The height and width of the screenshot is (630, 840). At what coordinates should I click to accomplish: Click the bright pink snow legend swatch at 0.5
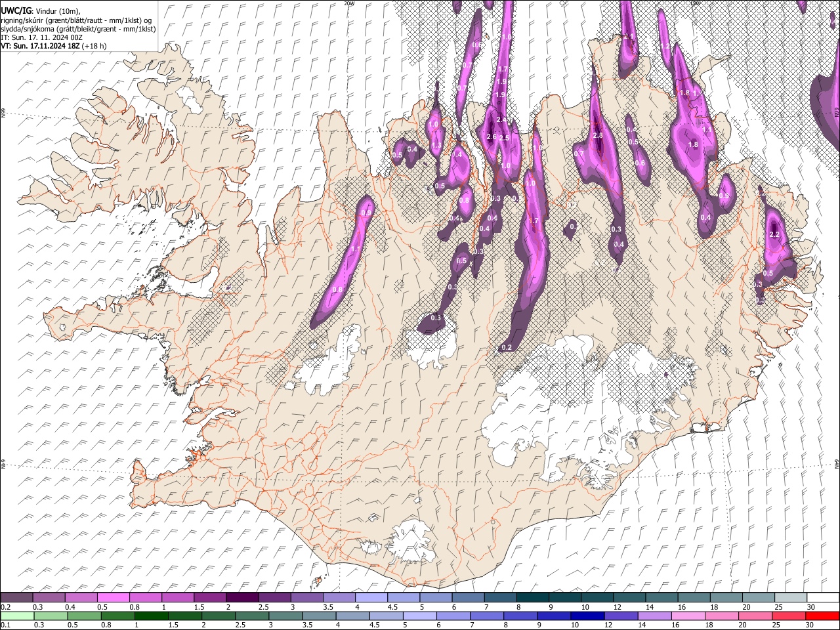point(114,598)
